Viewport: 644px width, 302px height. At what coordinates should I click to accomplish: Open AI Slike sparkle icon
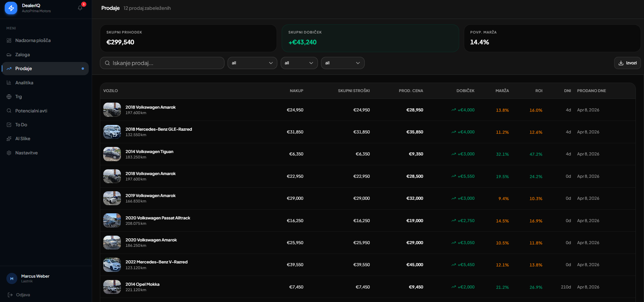point(9,139)
